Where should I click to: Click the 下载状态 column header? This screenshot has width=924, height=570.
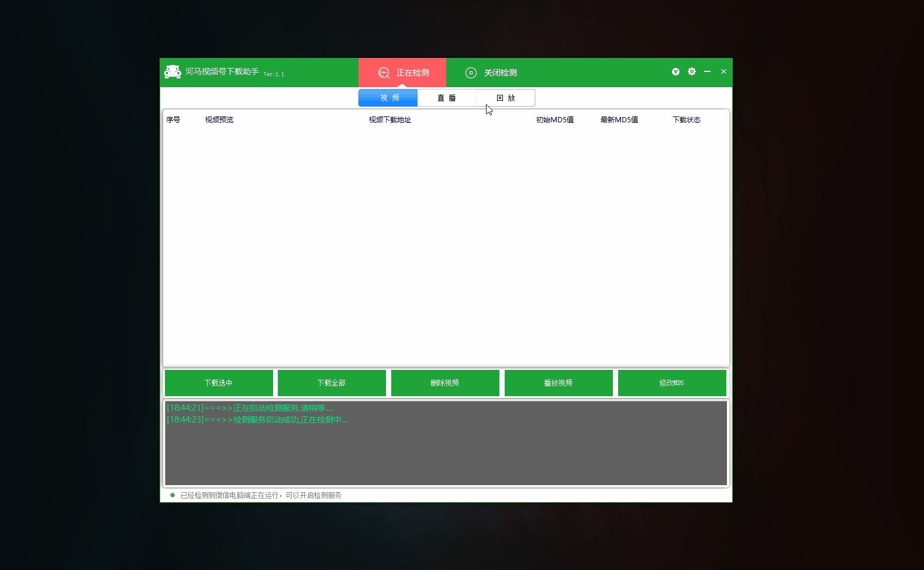[x=686, y=120]
